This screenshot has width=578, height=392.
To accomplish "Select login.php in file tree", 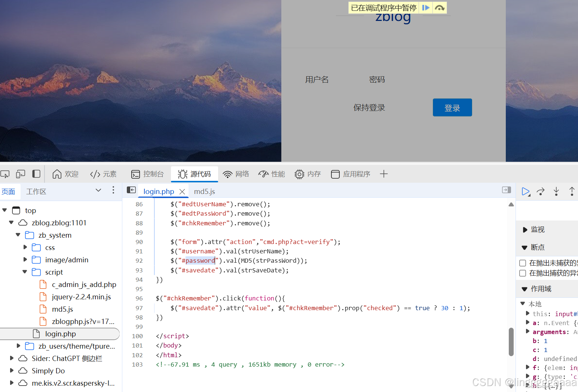I will click(x=59, y=334).
